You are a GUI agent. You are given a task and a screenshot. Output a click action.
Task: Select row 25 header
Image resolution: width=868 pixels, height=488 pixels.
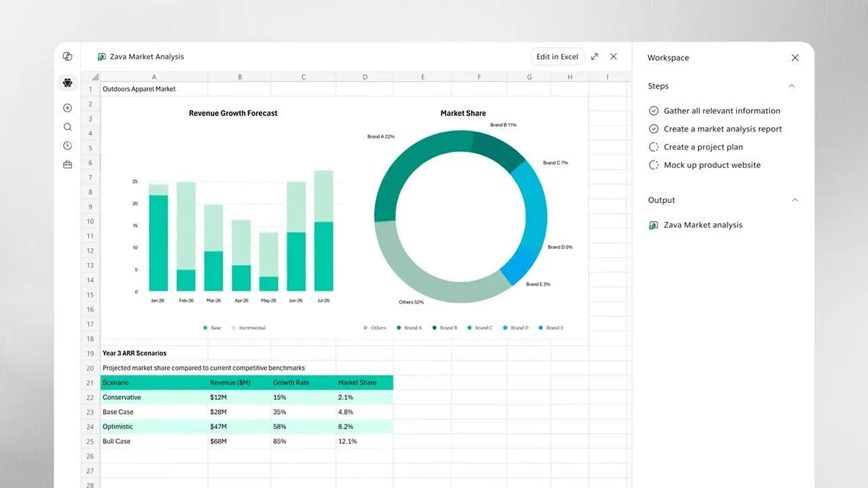91,441
